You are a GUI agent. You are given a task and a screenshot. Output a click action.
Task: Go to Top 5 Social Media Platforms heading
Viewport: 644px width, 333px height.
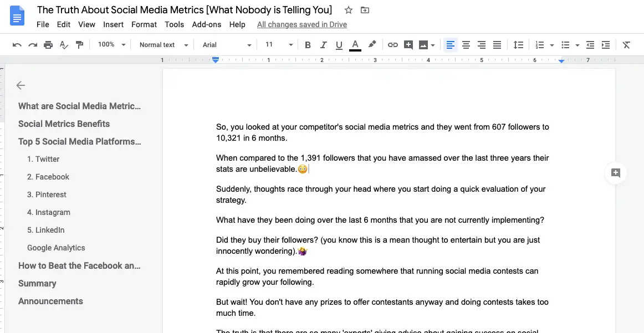point(80,142)
